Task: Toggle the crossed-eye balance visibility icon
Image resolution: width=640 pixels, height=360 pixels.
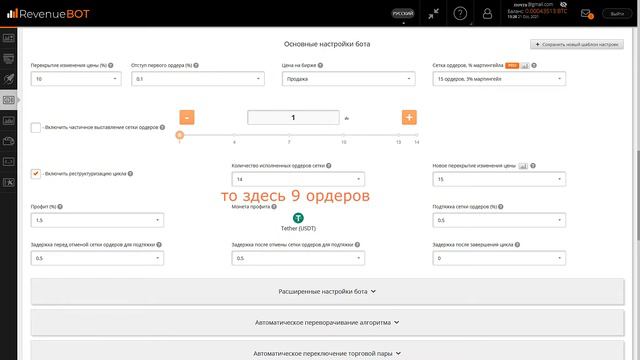Action: 563,4
